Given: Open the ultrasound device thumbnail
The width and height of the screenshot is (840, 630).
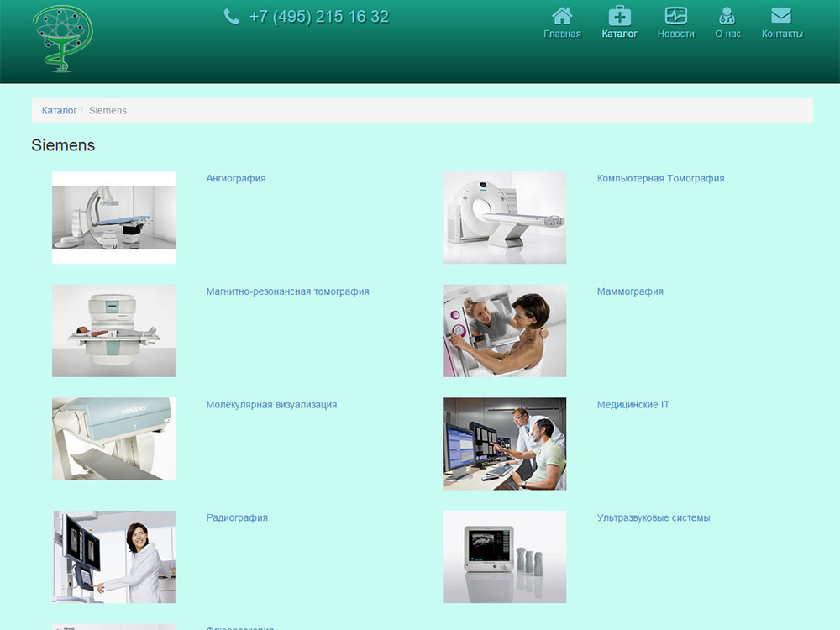Looking at the screenshot, I should click(504, 557).
